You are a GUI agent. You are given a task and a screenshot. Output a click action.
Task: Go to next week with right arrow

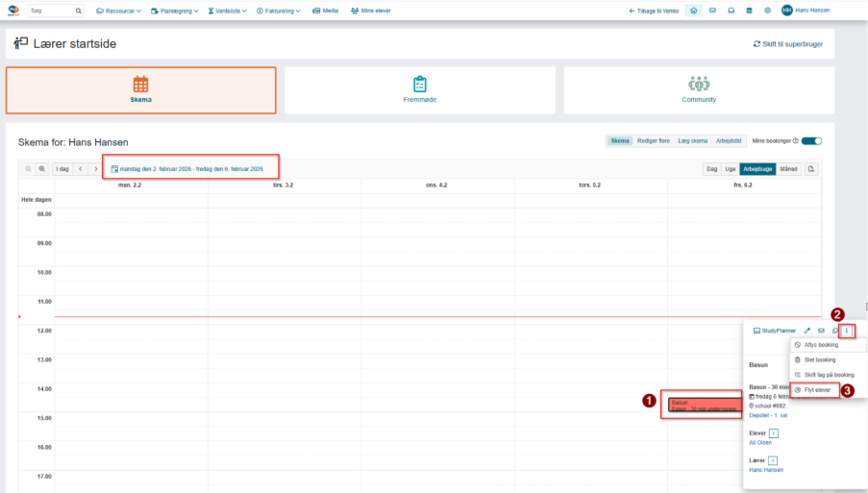pyautogui.click(x=96, y=169)
